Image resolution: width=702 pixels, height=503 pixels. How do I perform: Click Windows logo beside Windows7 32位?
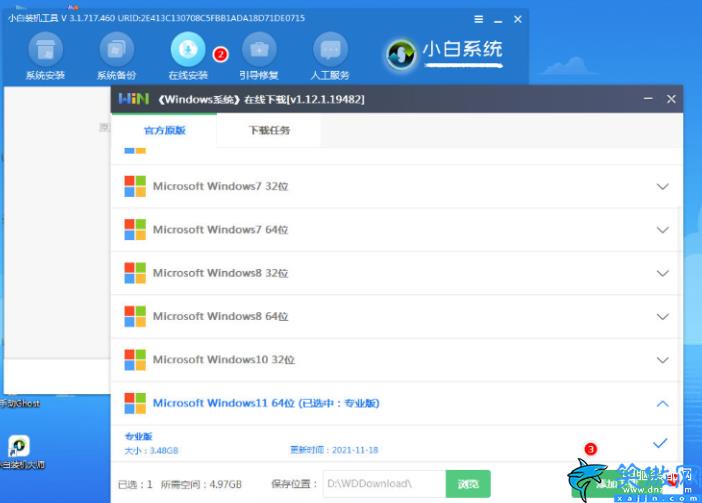point(135,186)
